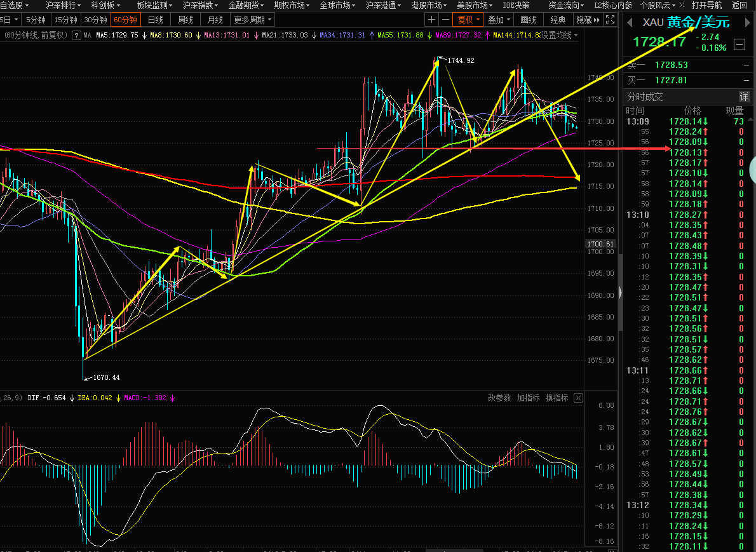Open the 沪深排行 menu
Screen dimensions: 756x552
[64, 5]
